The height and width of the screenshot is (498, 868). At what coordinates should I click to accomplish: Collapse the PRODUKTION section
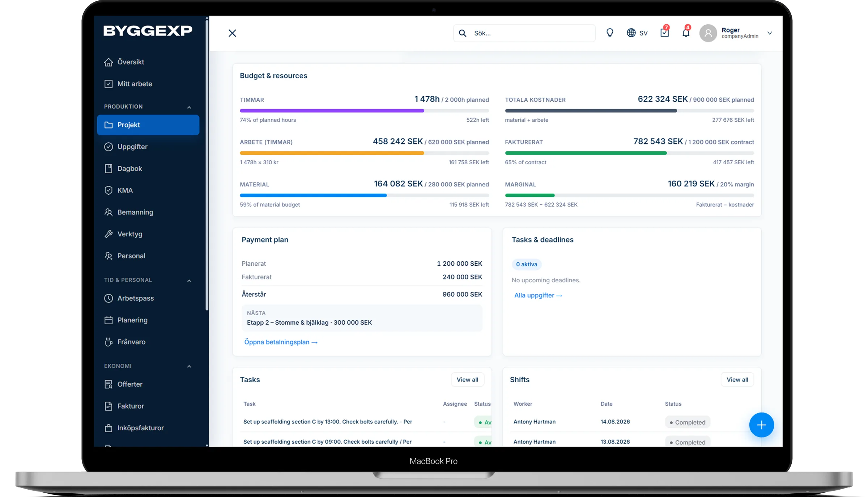pyautogui.click(x=189, y=107)
